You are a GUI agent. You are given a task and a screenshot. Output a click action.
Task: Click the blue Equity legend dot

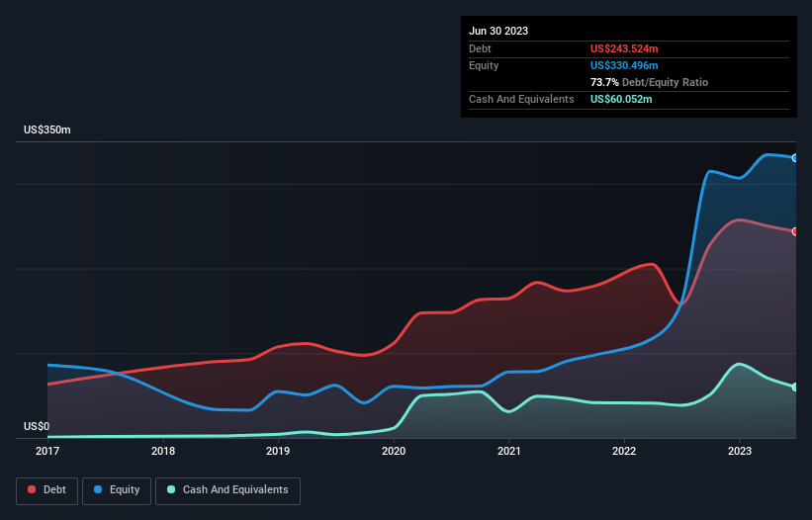click(x=98, y=489)
